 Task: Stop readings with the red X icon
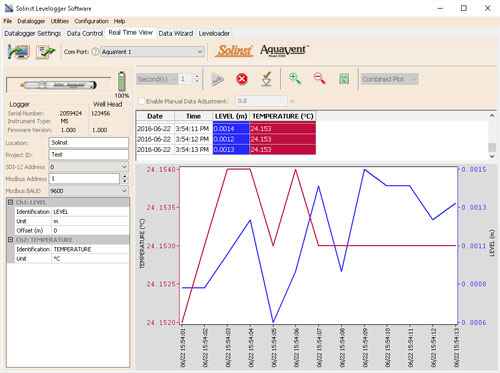[242, 79]
